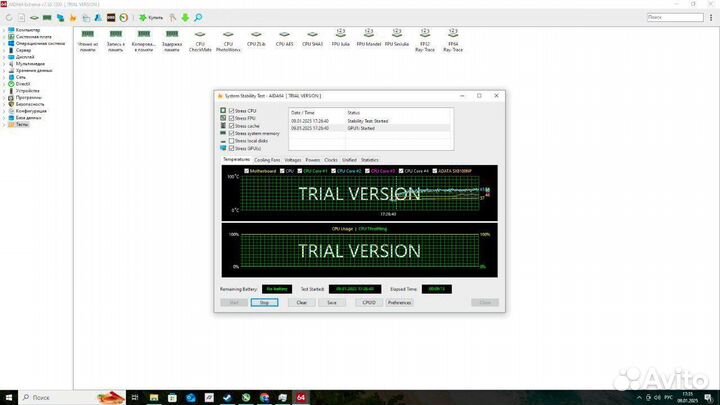
Task: Switch to the Cooling Fans tab
Action: point(267,159)
